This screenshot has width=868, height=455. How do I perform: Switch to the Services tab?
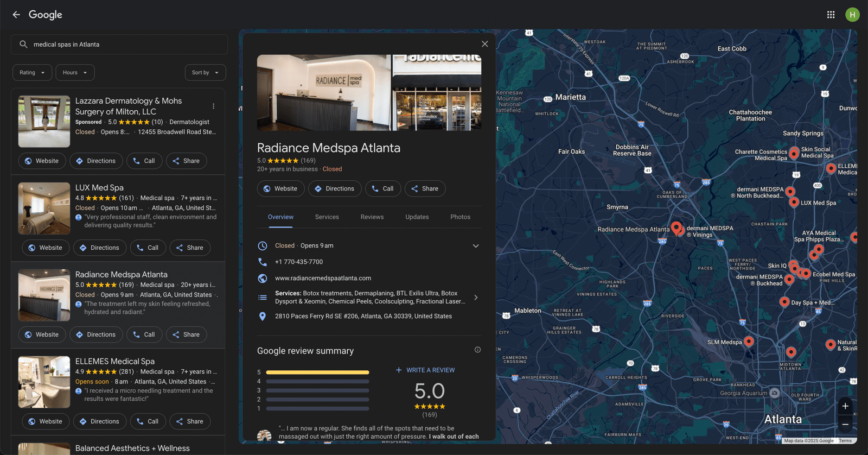click(x=327, y=217)
